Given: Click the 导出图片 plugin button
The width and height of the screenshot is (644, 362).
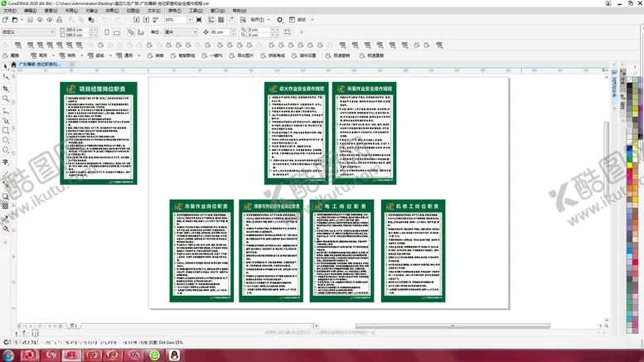Looking at the screenshot, I should tap(241, 56).
